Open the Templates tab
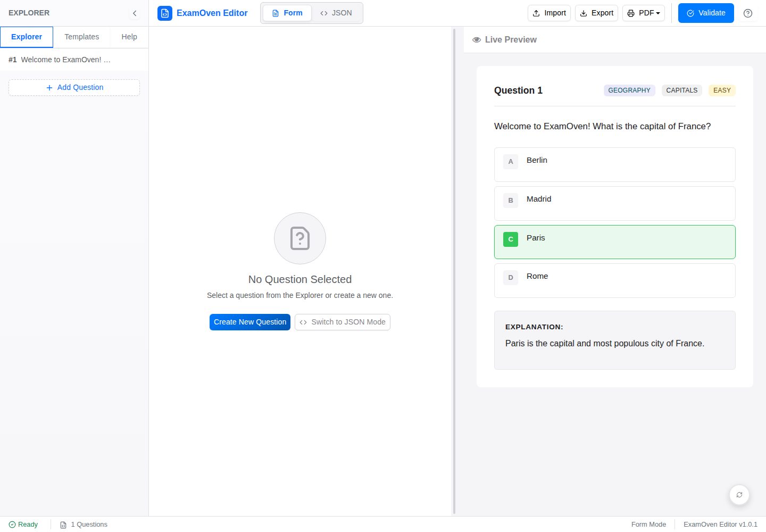Viewport: 766px width, 532px height. click(82, 37)
